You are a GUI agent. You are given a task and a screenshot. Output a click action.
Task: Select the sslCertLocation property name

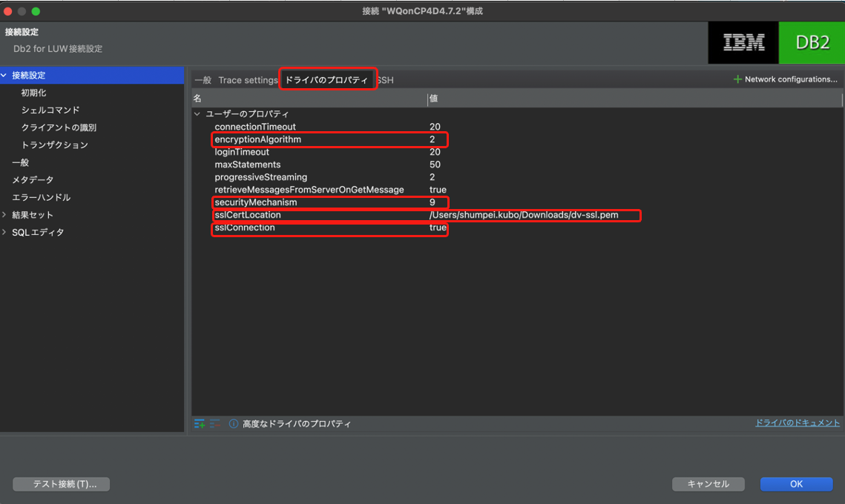(x=247, y=215)
